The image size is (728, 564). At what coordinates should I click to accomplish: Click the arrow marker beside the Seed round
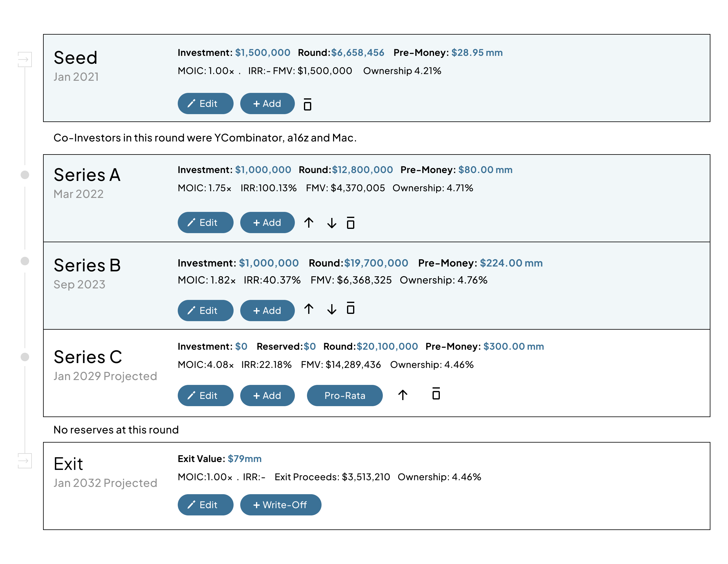24,59
